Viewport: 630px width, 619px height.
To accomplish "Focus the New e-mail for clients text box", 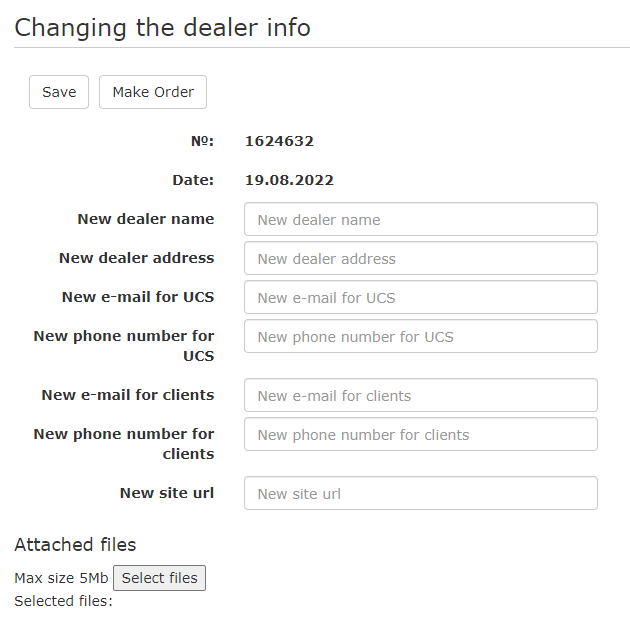I will (420, 396).
